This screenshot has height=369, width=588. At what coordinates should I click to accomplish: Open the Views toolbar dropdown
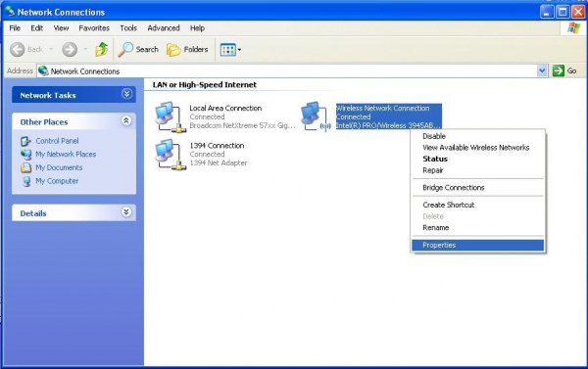point(230,50)
